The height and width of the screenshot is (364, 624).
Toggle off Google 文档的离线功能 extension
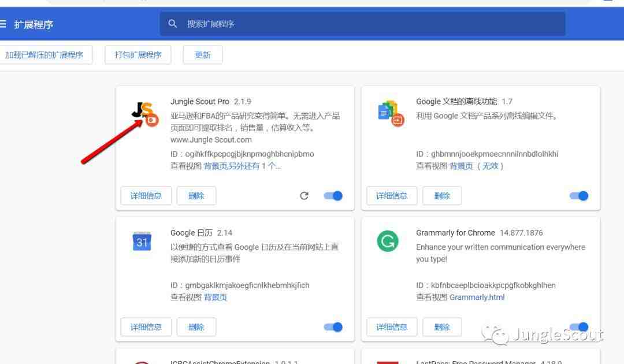[x=579, y=196]
